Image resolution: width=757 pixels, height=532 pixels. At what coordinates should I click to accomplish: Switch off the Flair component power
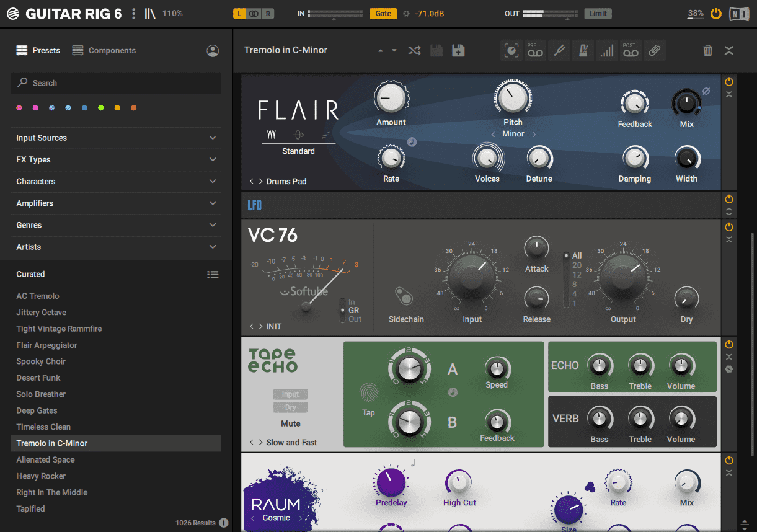(729, 82)
